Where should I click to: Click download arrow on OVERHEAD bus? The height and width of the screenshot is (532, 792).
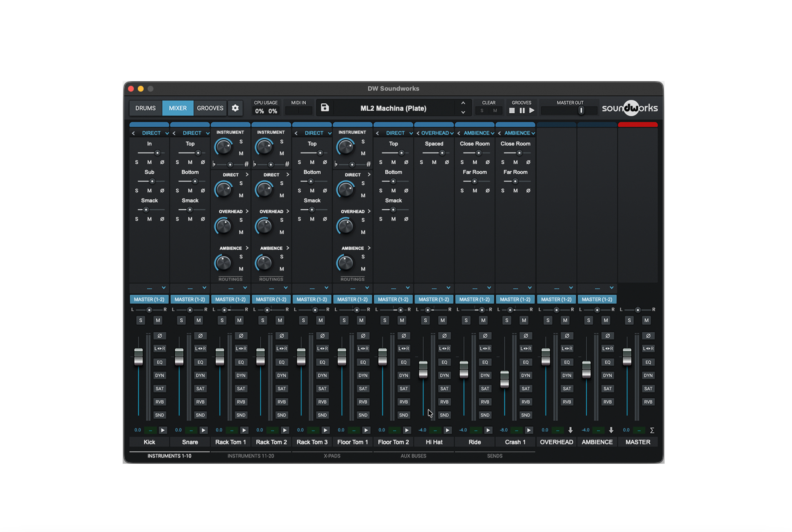(571, 430)
